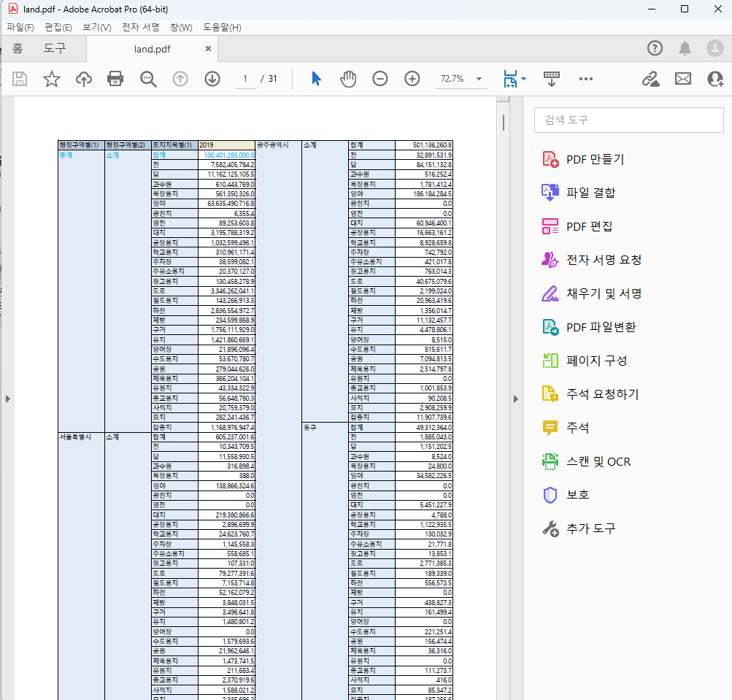Switch to the 도구 tab
The width and height of the screenshot is (732, 700).
point(55,48)
